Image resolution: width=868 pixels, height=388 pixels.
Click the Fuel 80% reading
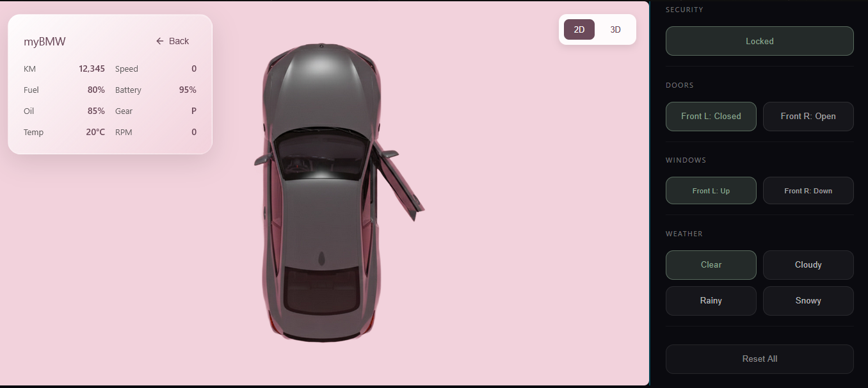96,90
